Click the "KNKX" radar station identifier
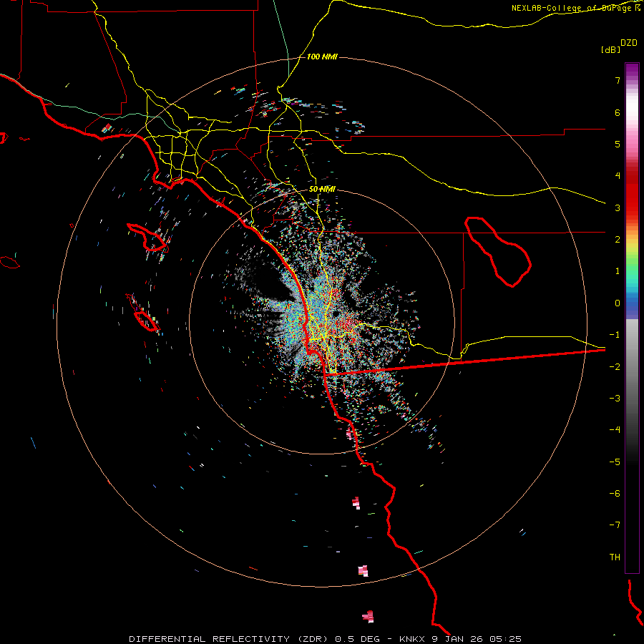The width and height of the screenshot is (644, 644). [x=412, y=639]
